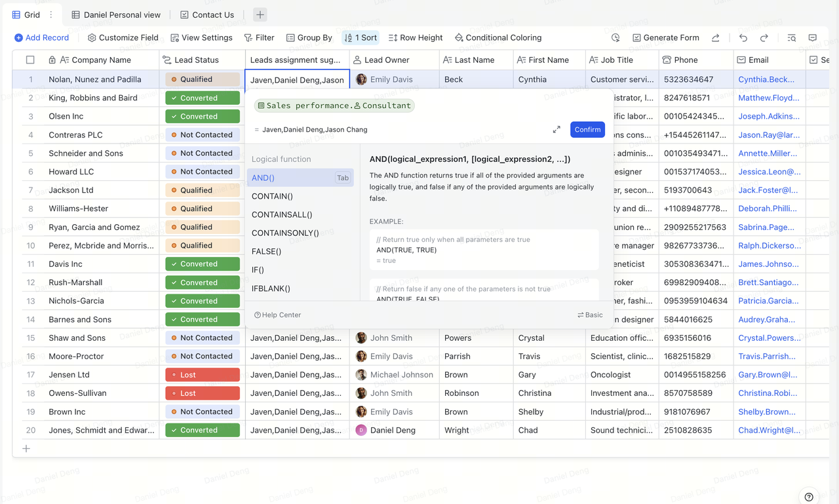Open Conditional Coloring settings
839x504 pixels.
[x=498, y=38]
